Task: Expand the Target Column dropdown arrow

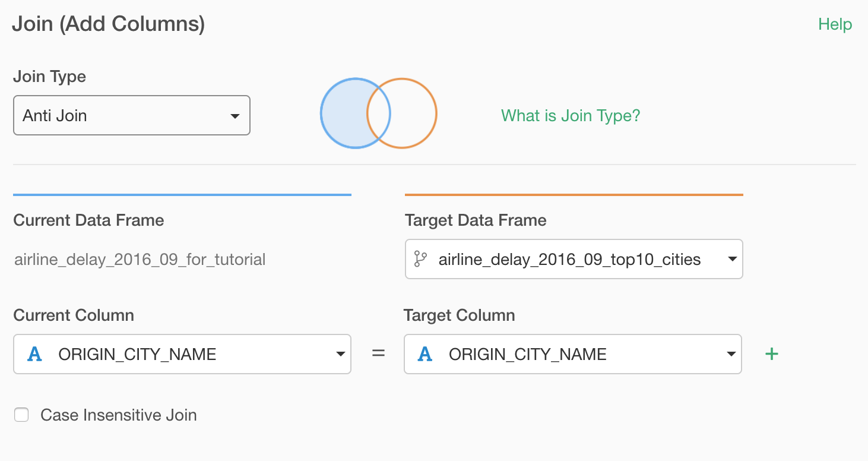Action: pyautogui.click(x=731, y=354)
